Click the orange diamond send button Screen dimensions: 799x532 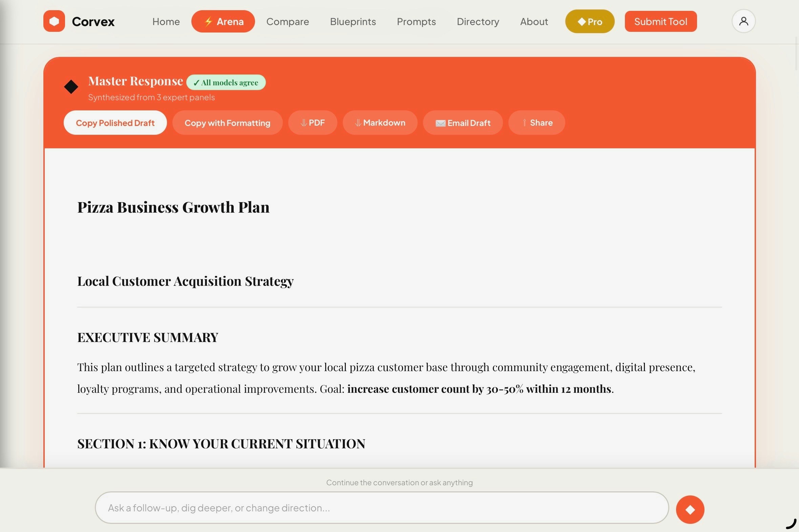[690, 509]
